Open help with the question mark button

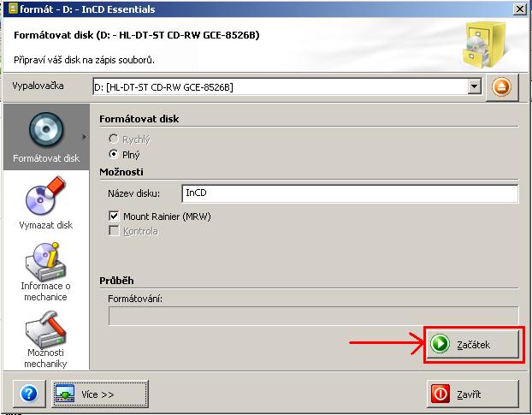tap(29, 394)
